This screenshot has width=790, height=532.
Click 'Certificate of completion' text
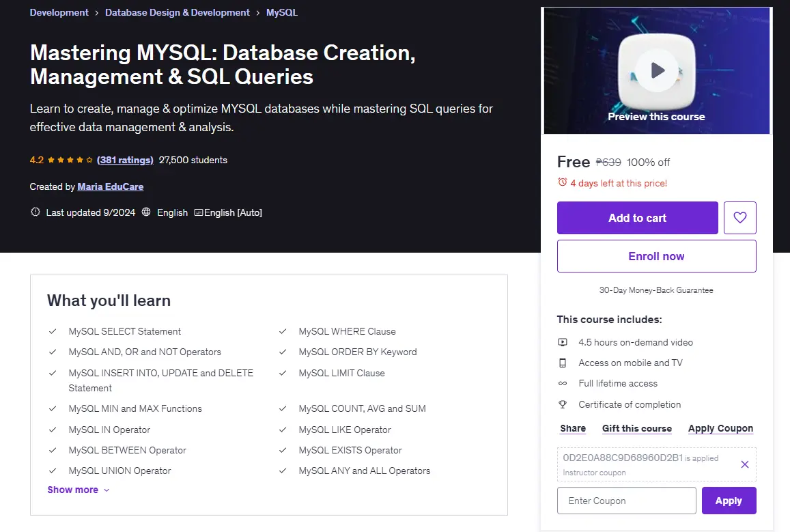pos(630,404)
